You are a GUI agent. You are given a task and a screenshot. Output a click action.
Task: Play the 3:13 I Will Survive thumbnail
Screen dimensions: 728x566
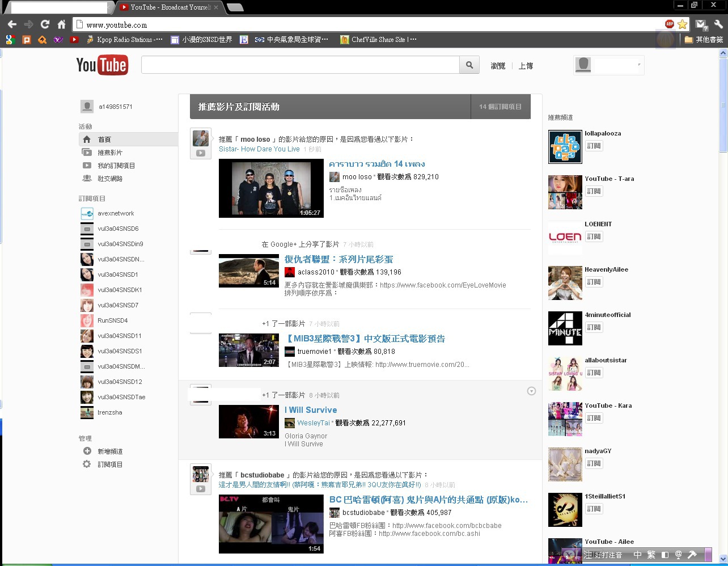pyautogui.click(x=249, y=421)
